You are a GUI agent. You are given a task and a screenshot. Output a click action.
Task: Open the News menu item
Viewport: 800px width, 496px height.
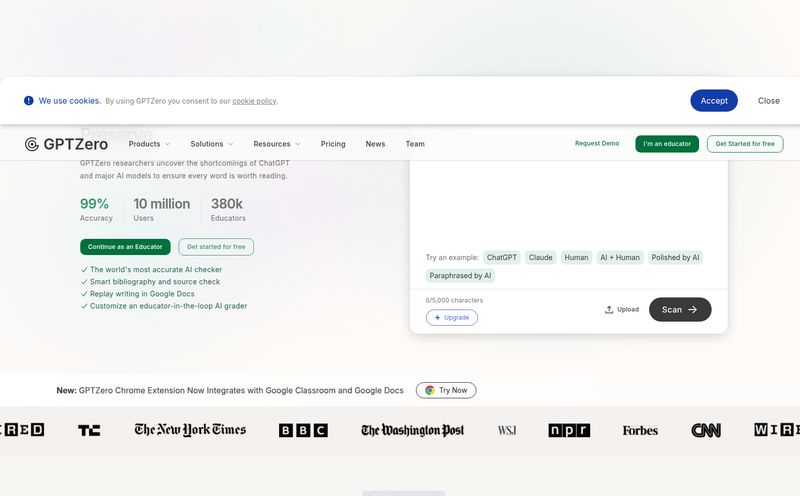375,144
